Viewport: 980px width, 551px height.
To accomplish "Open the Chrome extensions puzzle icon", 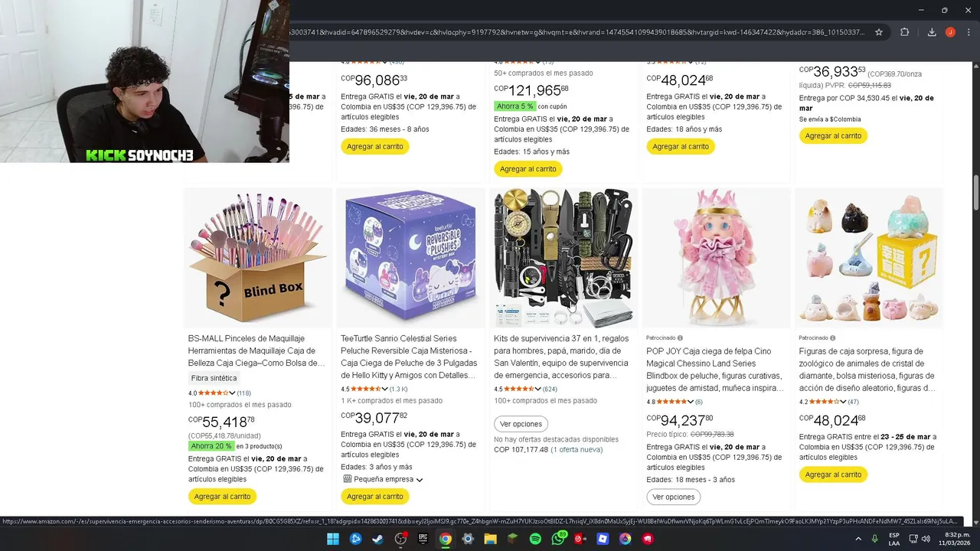I will click(x=904, y=32).
